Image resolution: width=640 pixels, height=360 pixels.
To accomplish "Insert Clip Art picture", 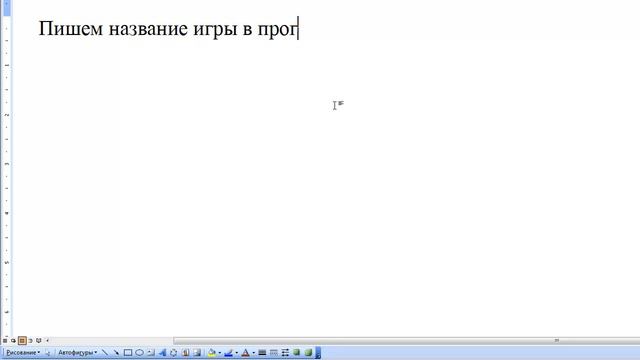I will coord(185,352).
